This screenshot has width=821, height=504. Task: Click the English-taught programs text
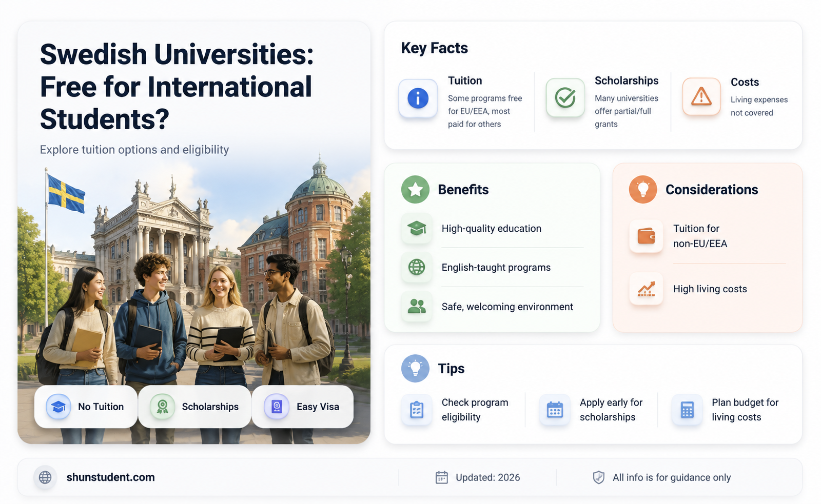(496, 268)
